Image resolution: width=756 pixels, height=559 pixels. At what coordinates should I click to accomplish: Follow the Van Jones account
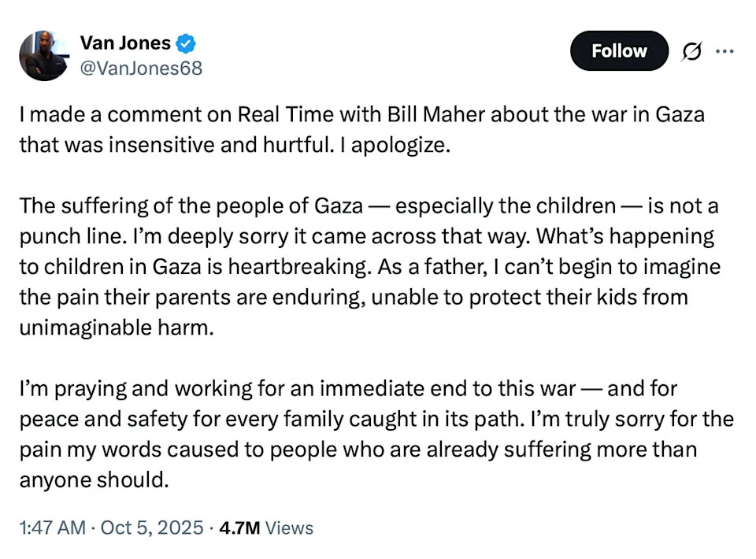(619, 51)
